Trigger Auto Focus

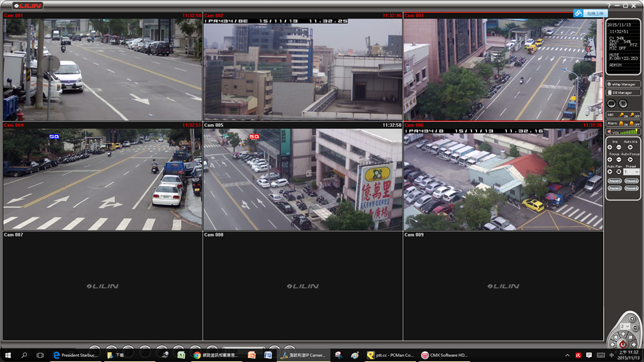[630, 159]
